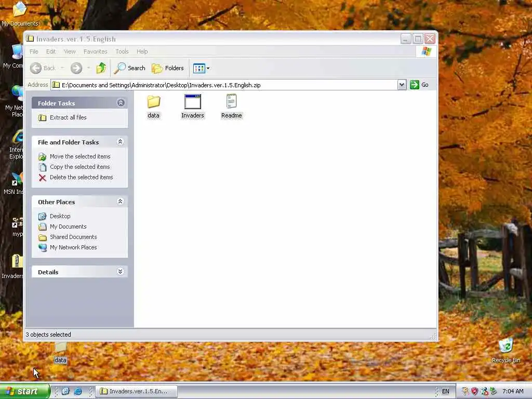Click the Extract all files zip icon
This screenshot has height=399, width=532.
(x=43, y=118)
